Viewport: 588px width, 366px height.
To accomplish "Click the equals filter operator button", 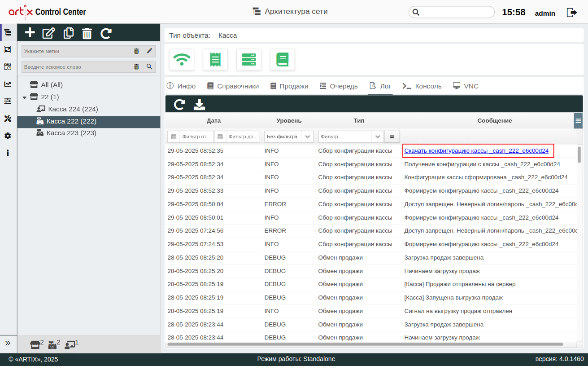I will (x=392, y=137).
